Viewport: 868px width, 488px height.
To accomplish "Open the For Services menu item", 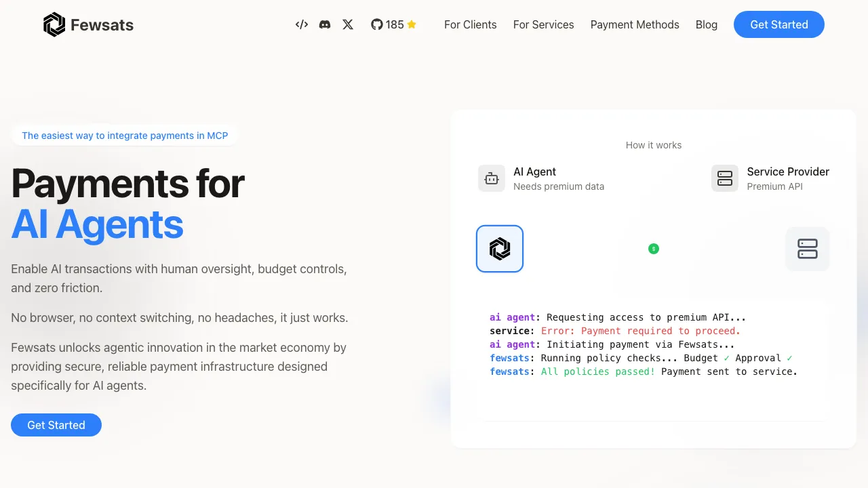I will coord(543,24).
